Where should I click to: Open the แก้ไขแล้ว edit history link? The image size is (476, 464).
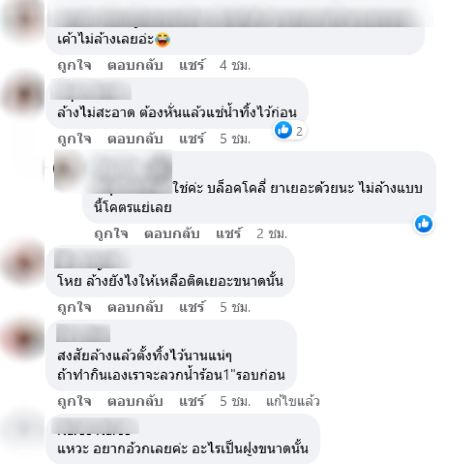pyautogui.click(x=293, y=401)
